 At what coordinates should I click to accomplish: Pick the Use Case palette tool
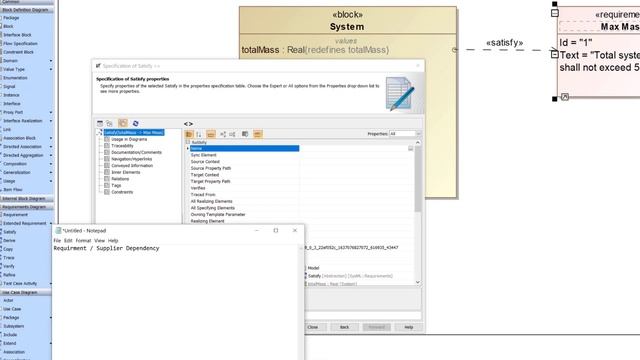point(12,309)
